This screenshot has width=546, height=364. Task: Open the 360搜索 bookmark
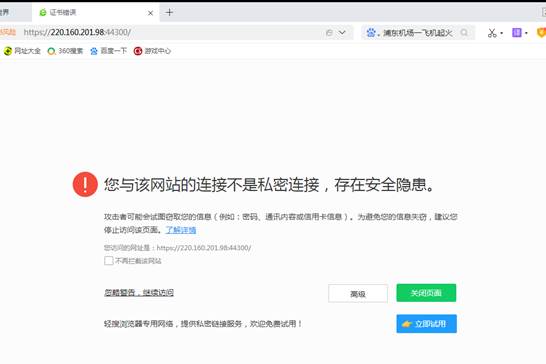65,51
